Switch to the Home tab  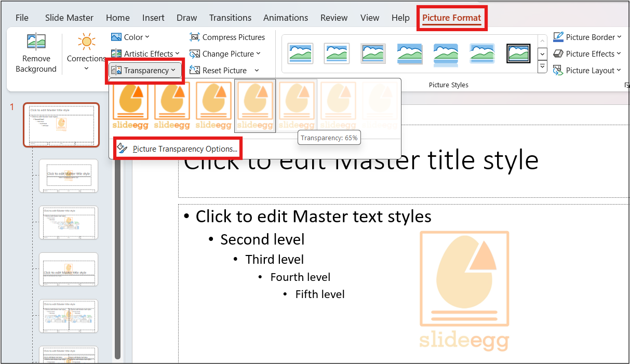(x=118, y=18)
